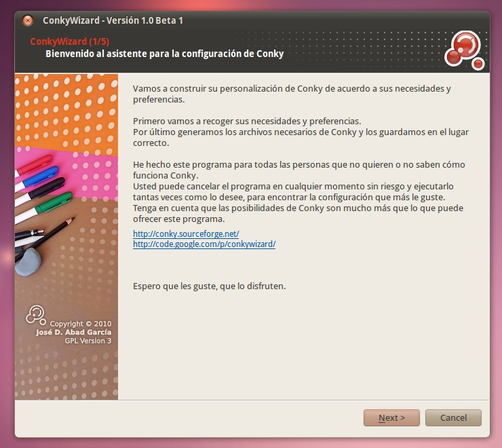The width and height of the screenshot is (502, 448).
Task: Click the "Vamos a construir su personalización" paragraph
Action: pyautogui.click(x=292, y=94)
